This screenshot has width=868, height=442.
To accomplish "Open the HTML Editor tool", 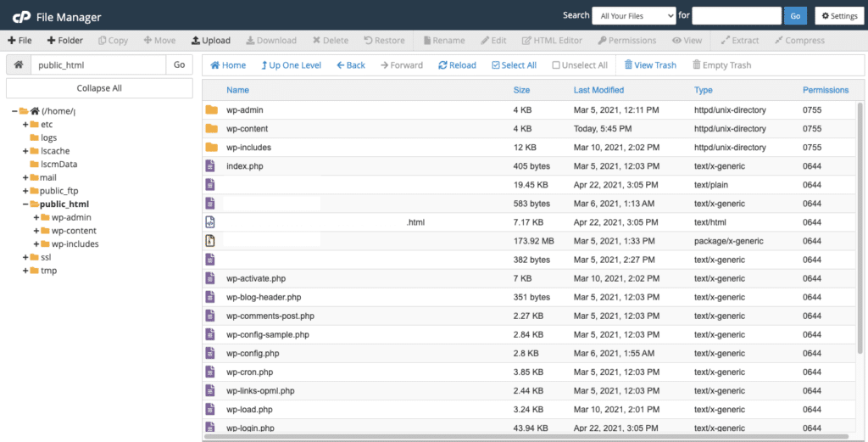I will click(x=552, y=41).
